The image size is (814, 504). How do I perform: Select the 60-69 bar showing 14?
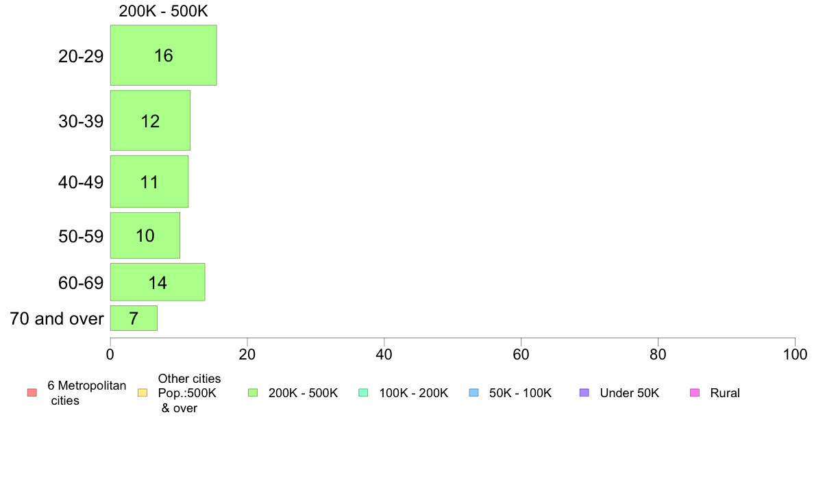point(158,282)
